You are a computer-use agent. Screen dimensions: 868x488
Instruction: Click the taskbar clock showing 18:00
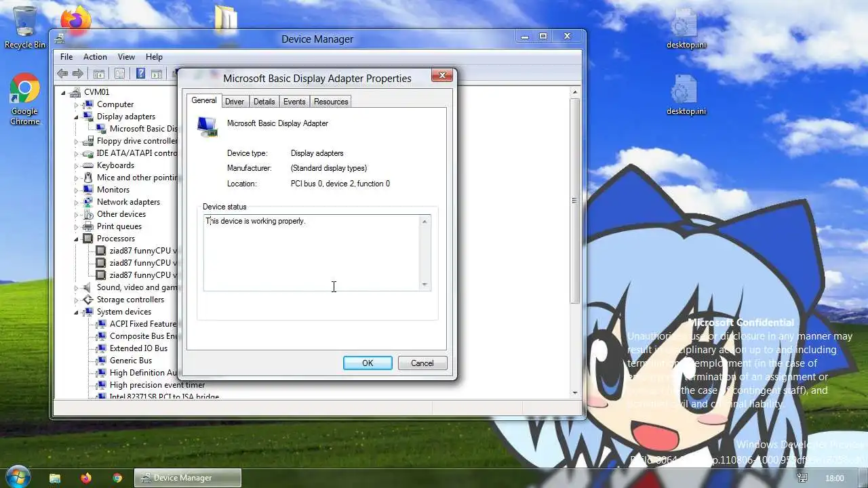pyautogui.click(x=835, y=478)
